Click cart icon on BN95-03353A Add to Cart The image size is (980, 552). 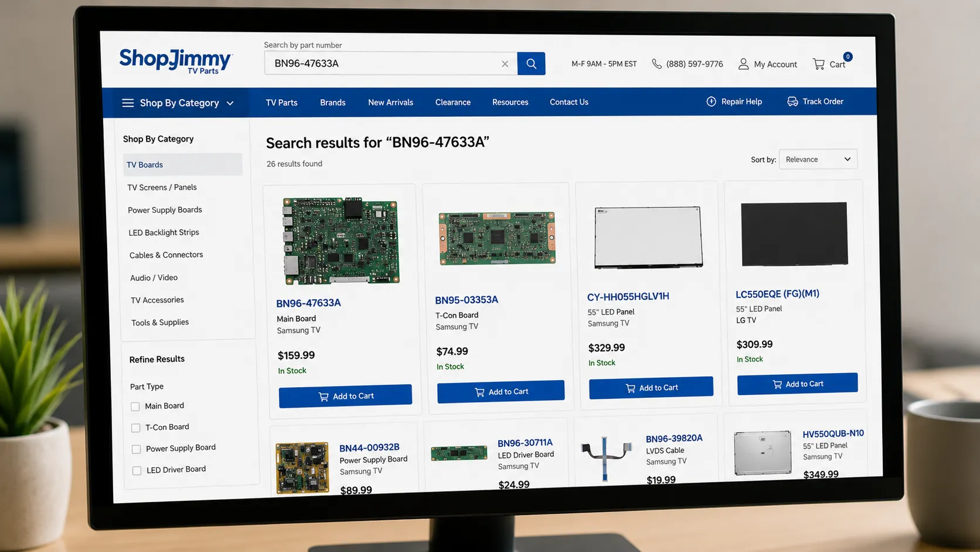tap(479, 392)
